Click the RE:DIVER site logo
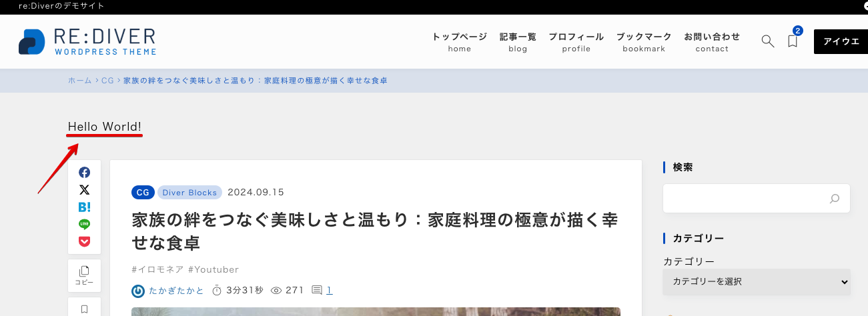 (x=88, y=41)
